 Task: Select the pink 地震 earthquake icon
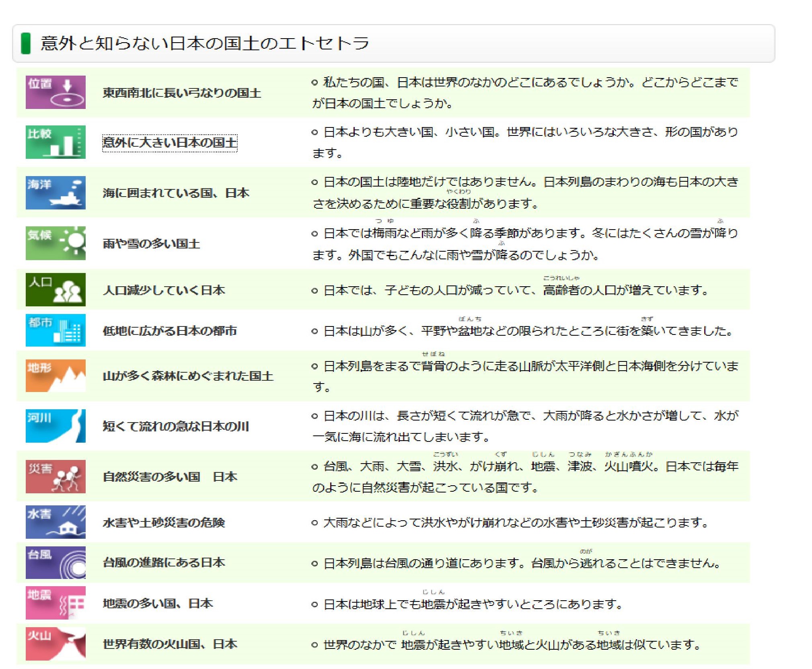[x=56, y=603]
